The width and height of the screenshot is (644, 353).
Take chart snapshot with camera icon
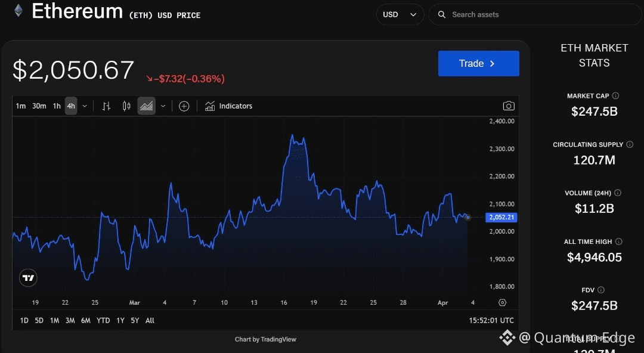click(x=509, y=106)
